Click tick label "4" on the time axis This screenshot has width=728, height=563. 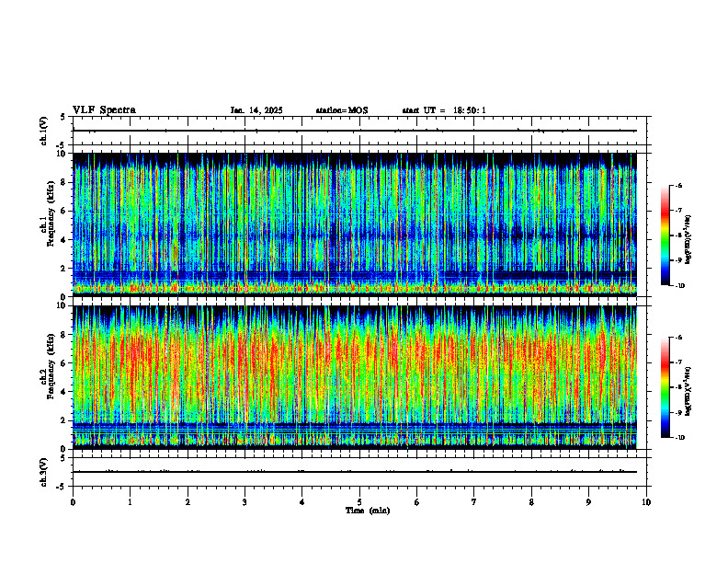tap(302, 502)
